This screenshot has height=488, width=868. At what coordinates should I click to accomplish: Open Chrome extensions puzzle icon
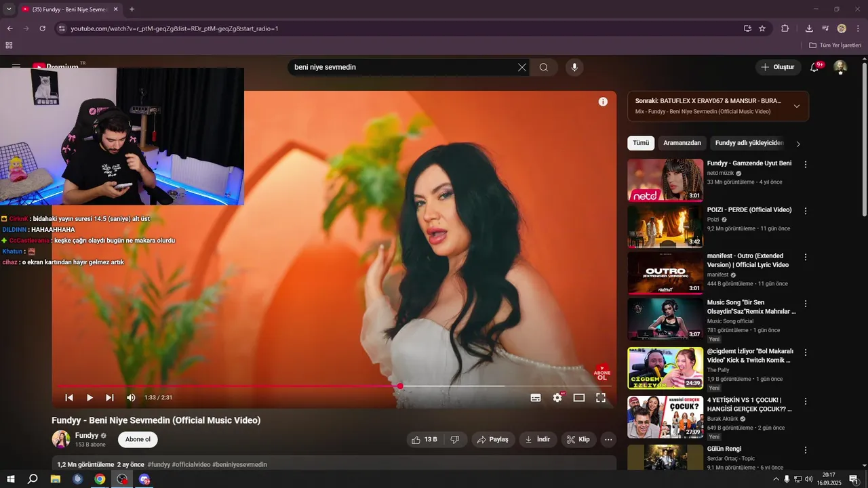coord(785,28)
